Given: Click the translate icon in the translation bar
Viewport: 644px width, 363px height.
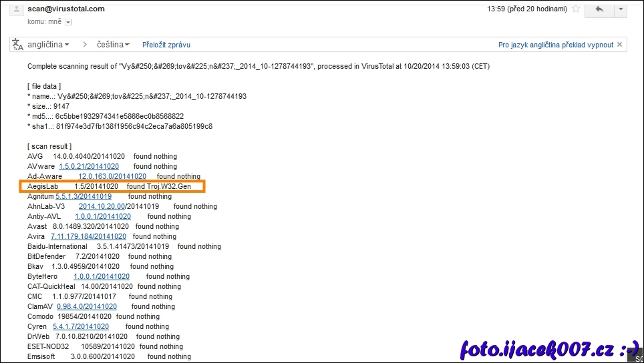Looking at the screenshot, I should 17,45.
